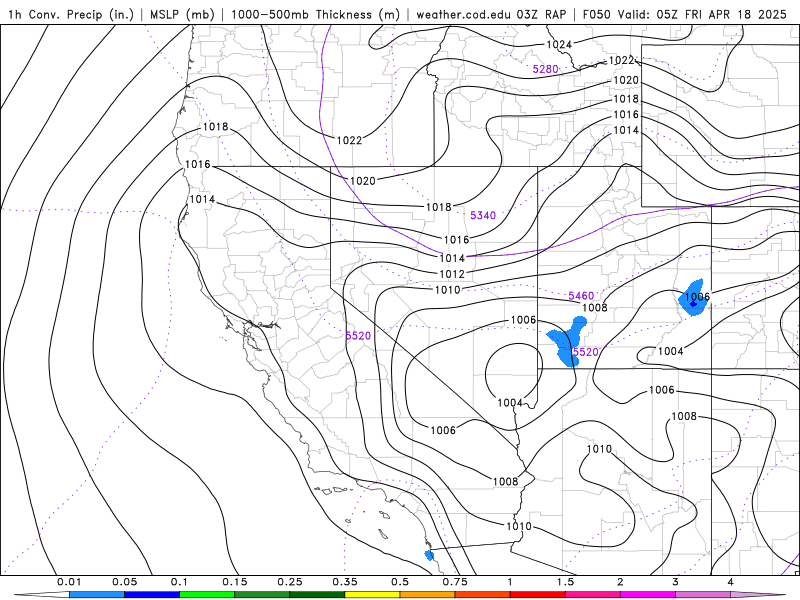Click the '0.35' legend value

coord(345,582)
